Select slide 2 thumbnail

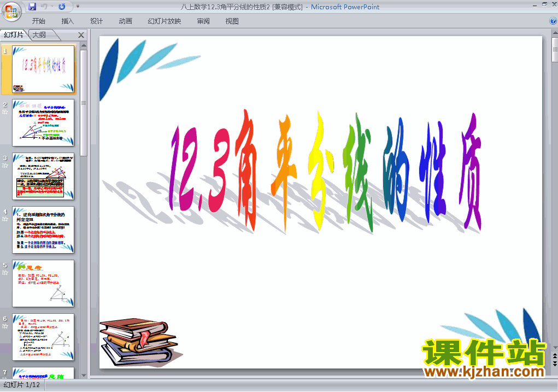[43, 122]
